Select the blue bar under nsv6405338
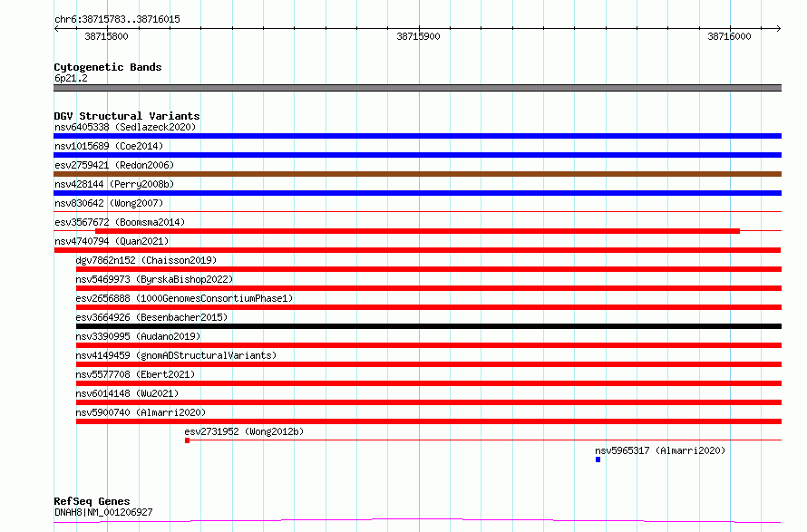The width and height of the screenshot is (807, 532). tap(417, 136)
